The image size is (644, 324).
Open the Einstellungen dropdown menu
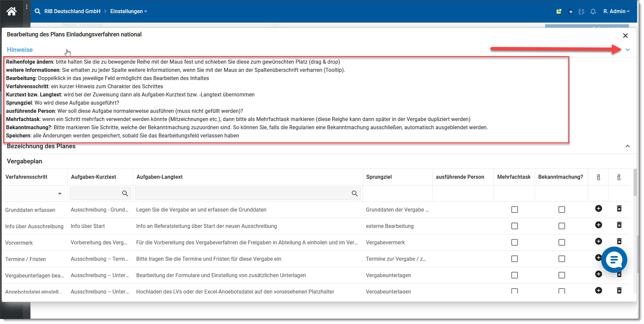click(129, 11)
